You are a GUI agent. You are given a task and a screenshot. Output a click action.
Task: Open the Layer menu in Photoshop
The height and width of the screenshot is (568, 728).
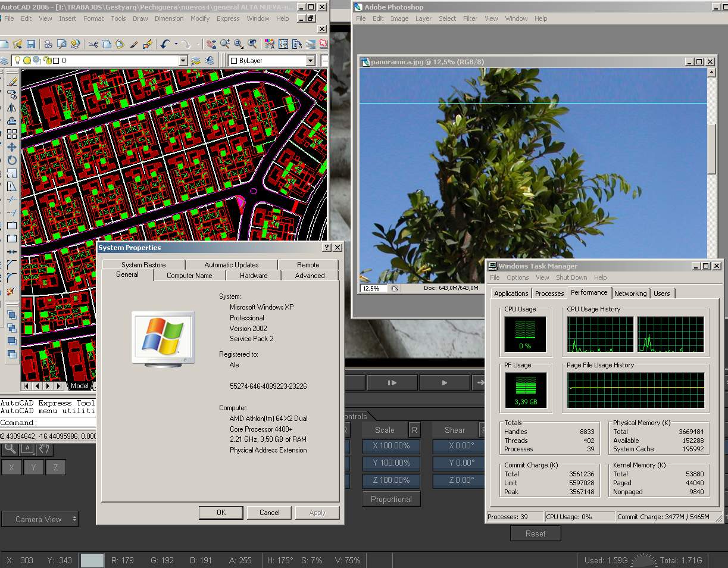[x=423, y=18]
